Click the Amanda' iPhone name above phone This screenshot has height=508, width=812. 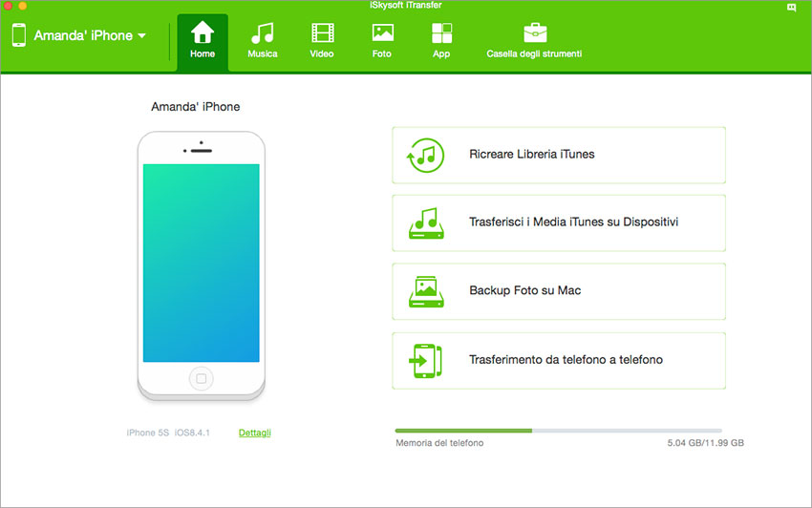pyautogui.click(x=195, y=107)
